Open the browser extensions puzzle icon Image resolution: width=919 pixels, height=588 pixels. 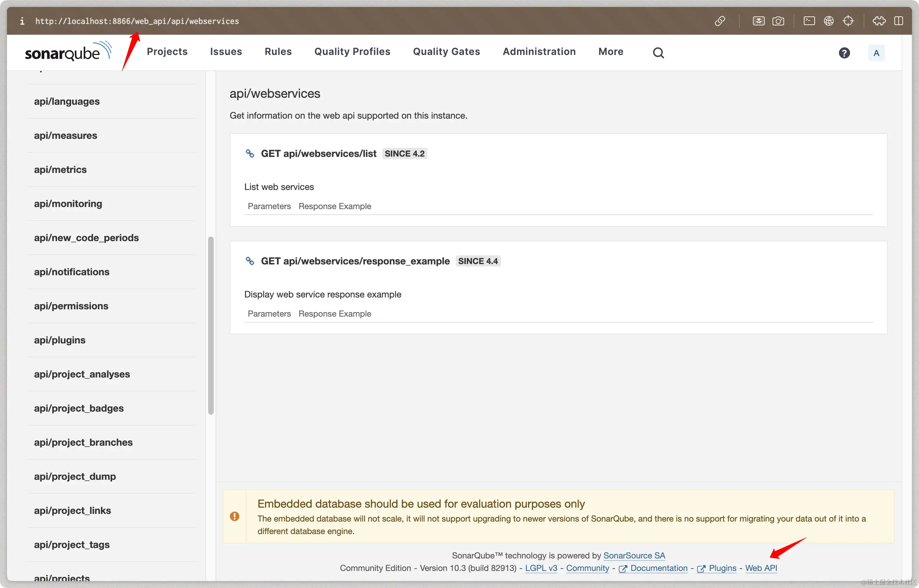[x=879, y=21]
